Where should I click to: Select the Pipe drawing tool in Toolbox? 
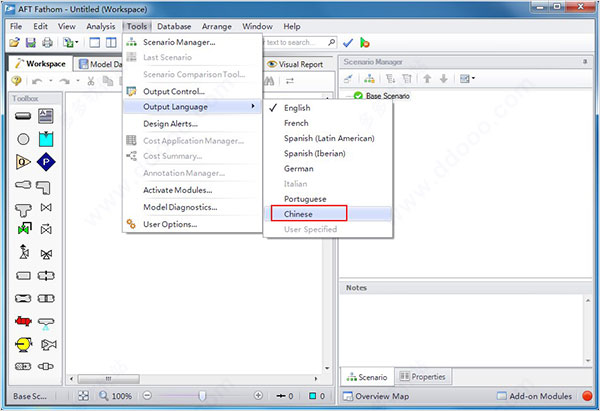pos(23,116)
